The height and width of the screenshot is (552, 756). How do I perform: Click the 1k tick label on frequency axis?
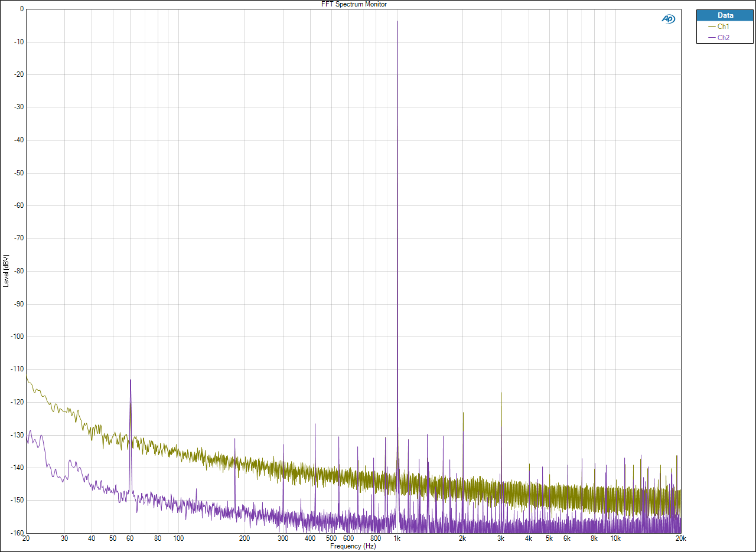click(x=397, y=538)
